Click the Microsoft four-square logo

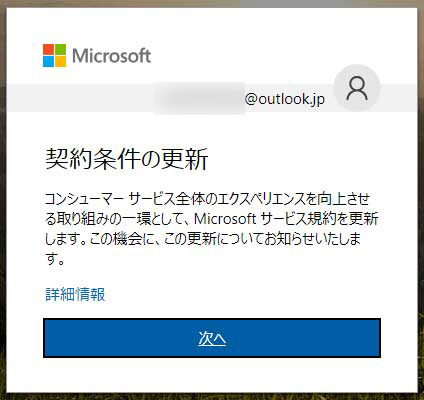pos(54,55)
